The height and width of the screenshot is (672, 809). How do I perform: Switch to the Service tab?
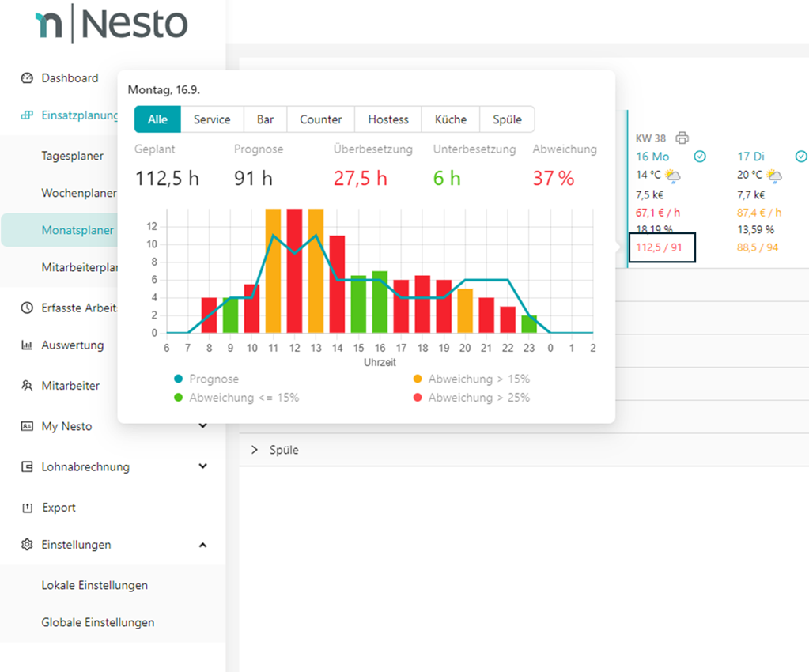(x=212, y=119)
